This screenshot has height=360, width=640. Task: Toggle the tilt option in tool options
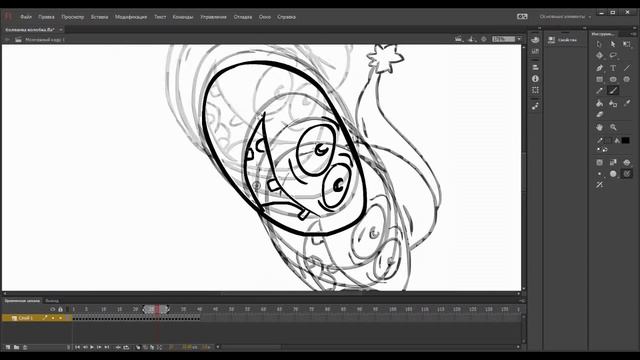pos(599,185)
